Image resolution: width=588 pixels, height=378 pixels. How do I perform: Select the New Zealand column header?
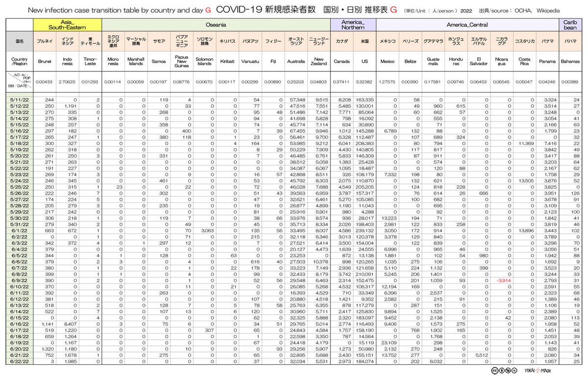coord(318,62)
